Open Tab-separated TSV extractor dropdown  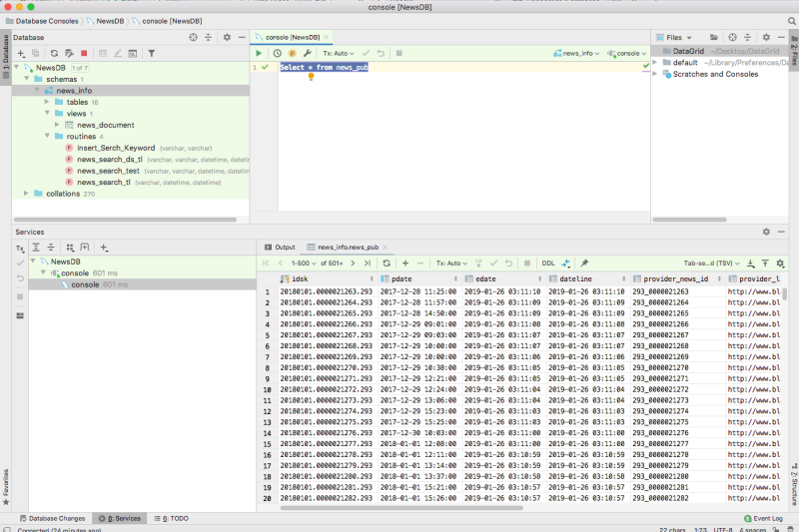711,264
